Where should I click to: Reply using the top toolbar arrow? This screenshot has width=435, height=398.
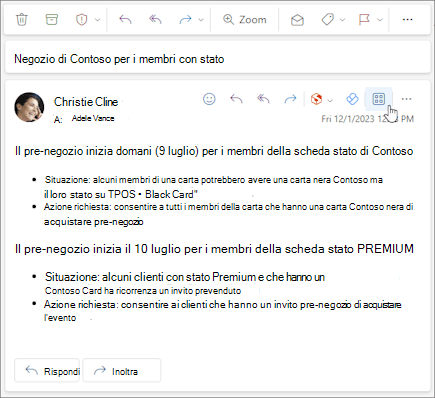(125, 20)
